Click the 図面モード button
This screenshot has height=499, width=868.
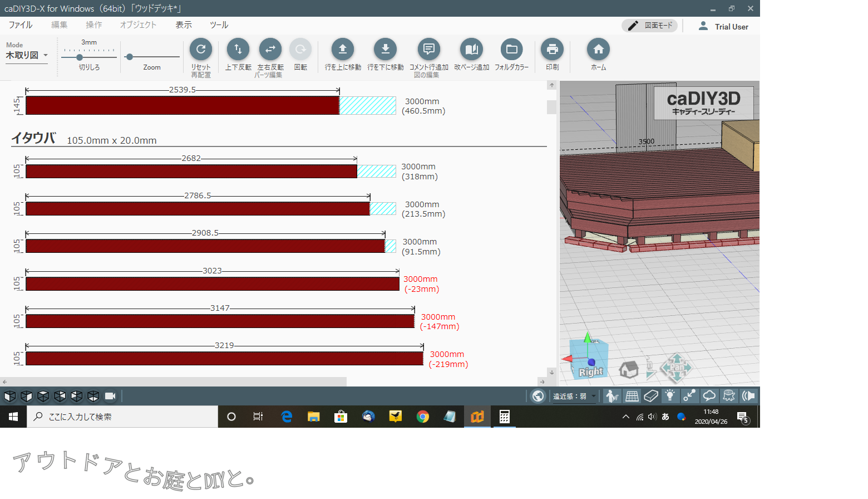(650, 26)
